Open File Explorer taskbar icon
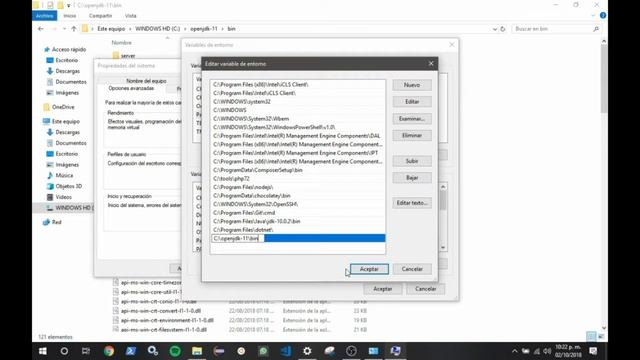The width and height of the screenshot is (640, 360). click(x=197, y=351)
